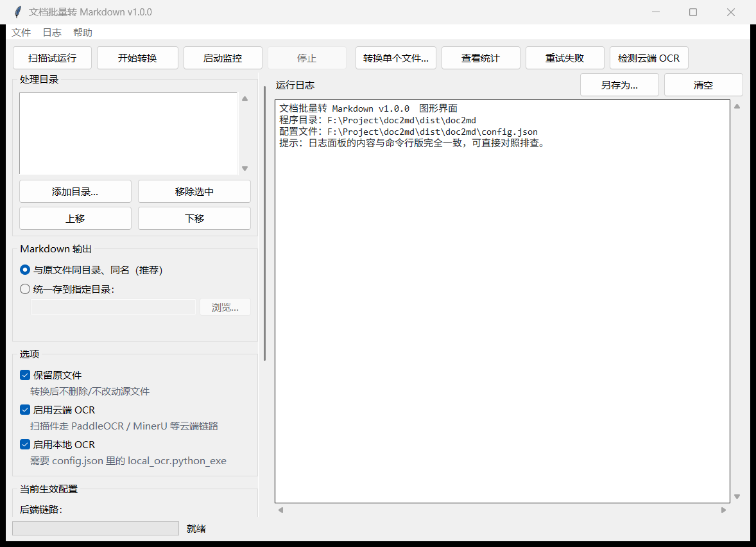Toggle the 启用云端 OCR checkbox
The width and height of the screenshot is (756, 547).
[57, 410]
